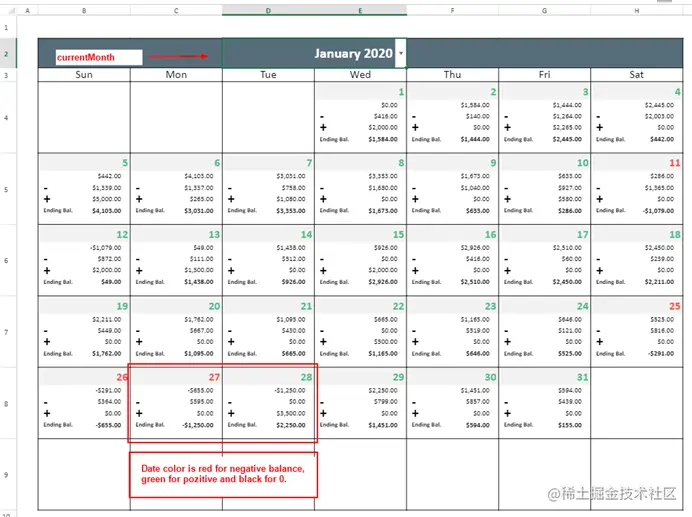This screenshot has height=517, width=692.
Task: Select column B header
Action: (84, 11)
